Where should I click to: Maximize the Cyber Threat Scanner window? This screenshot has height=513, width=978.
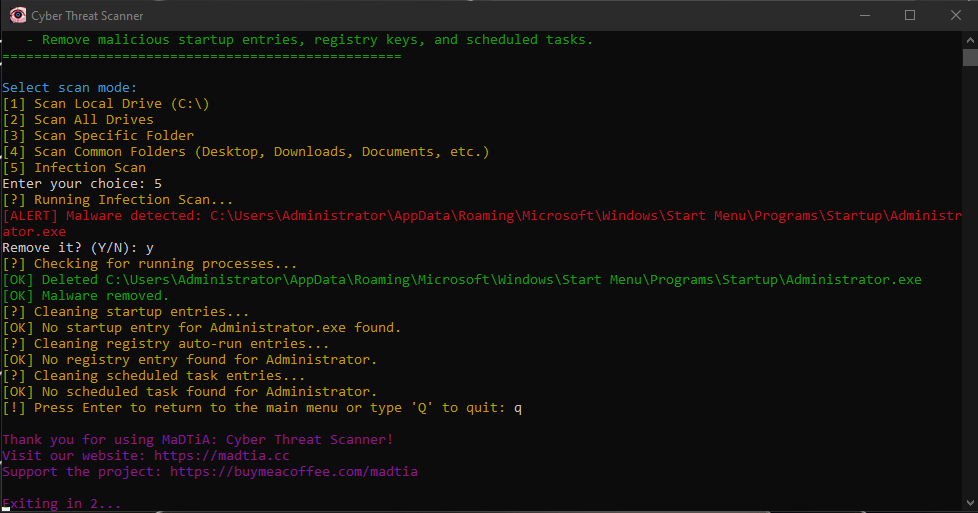point(910,15)
